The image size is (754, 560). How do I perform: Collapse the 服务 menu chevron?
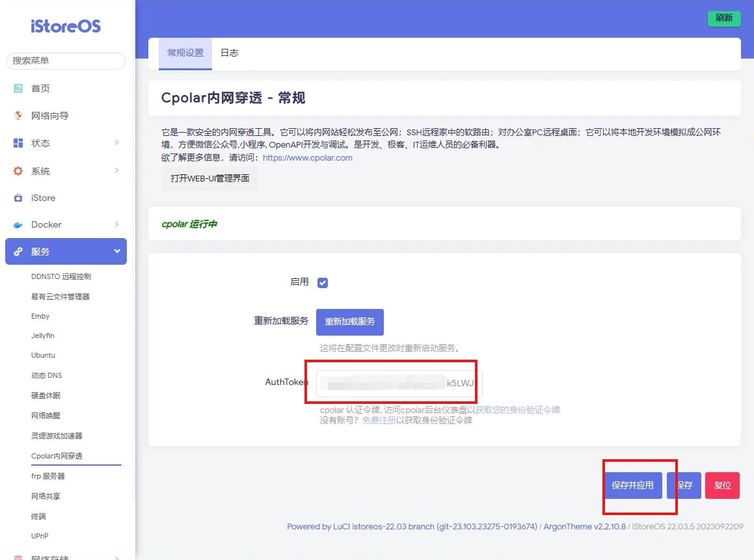pos(117,252)
